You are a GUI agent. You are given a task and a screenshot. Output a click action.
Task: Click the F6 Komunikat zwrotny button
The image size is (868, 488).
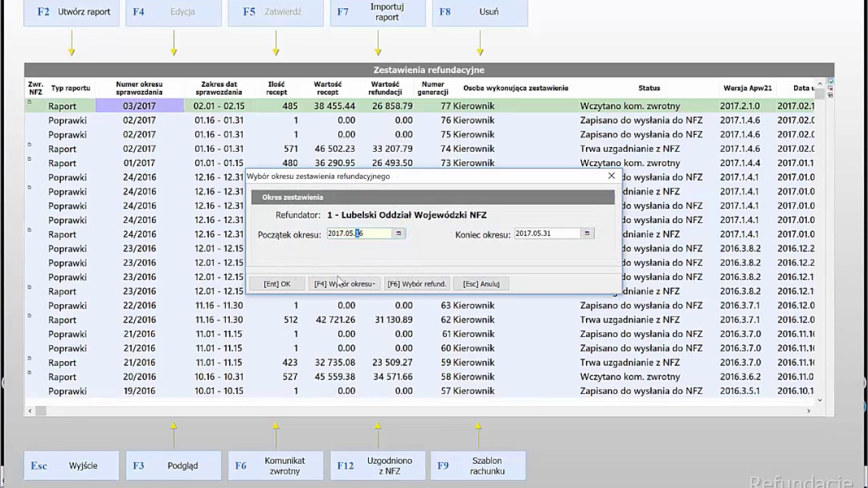click(275, 466)
